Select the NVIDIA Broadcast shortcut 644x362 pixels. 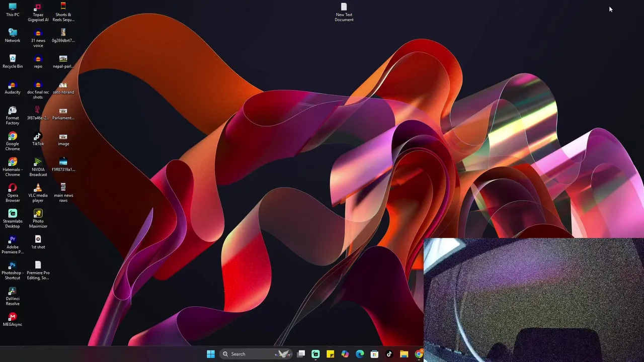coord(38,167)
